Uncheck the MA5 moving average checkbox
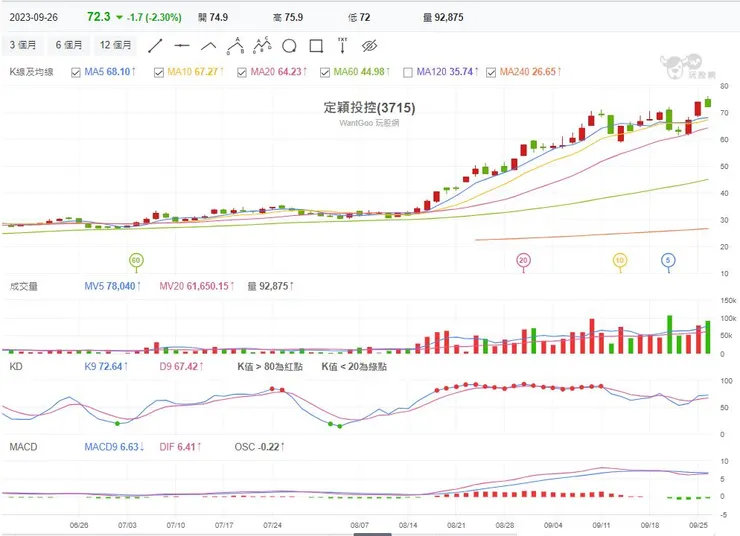This screenshot has width=740, height=536. (76, 72)
